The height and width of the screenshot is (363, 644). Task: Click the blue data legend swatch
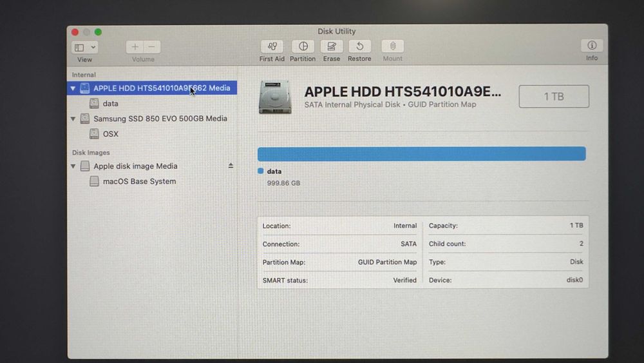tap(260, 171)
